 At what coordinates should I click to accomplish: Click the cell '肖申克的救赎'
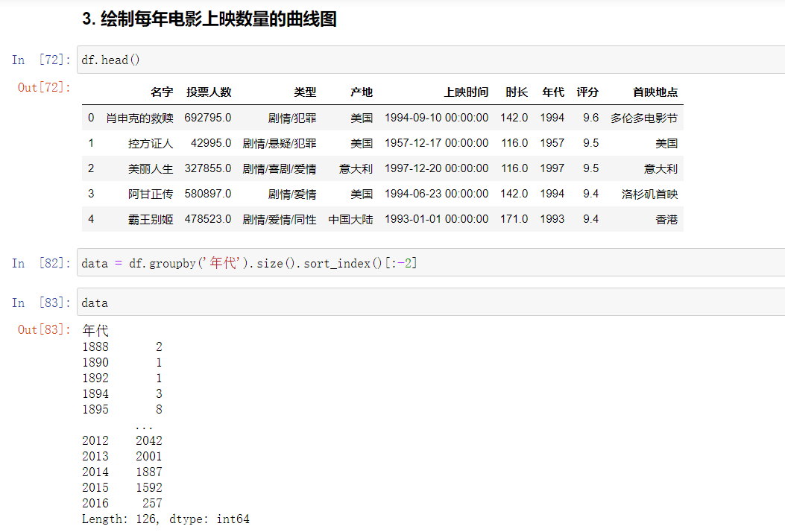click(x=139, y=118)
